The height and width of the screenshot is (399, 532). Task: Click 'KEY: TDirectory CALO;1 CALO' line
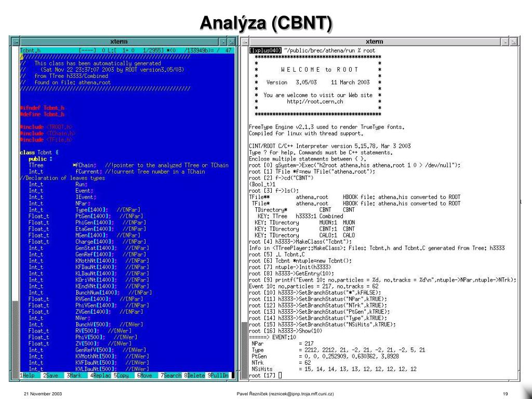tap(304, 235)
